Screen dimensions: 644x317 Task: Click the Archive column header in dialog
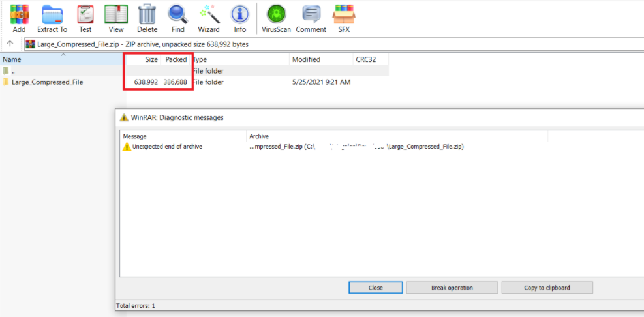click(x=397, y=136)
